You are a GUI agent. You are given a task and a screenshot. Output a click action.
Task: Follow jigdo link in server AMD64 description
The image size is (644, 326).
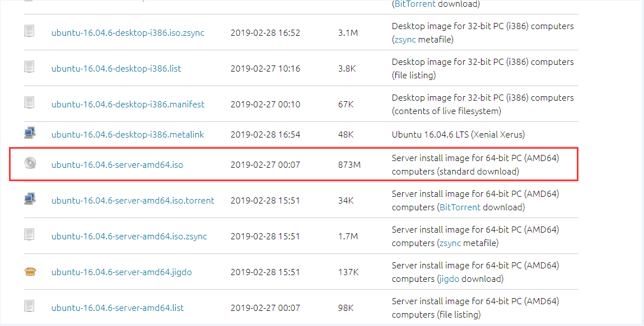(x=449, y=279)
